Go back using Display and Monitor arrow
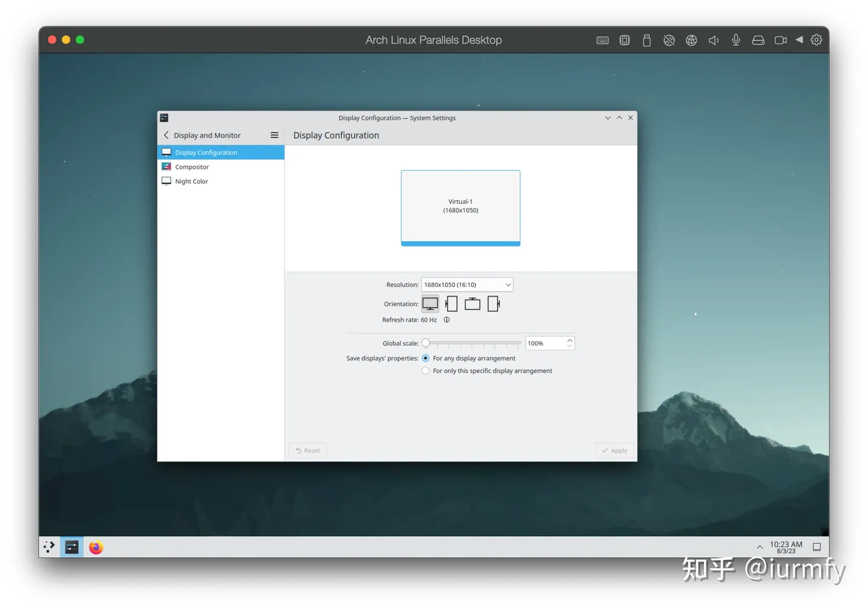868x609 pixels. [x=167, y=135]
